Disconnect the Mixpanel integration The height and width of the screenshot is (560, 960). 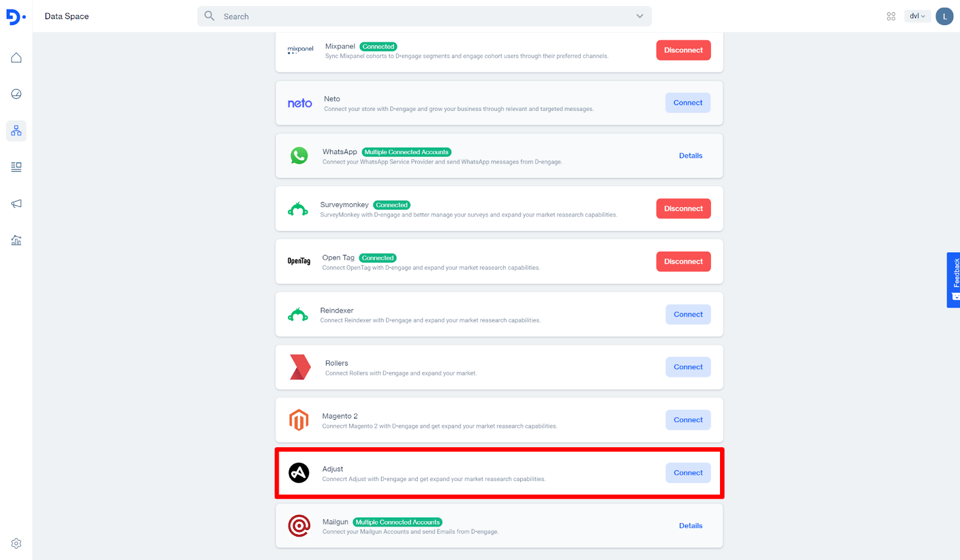click(683, 50)
